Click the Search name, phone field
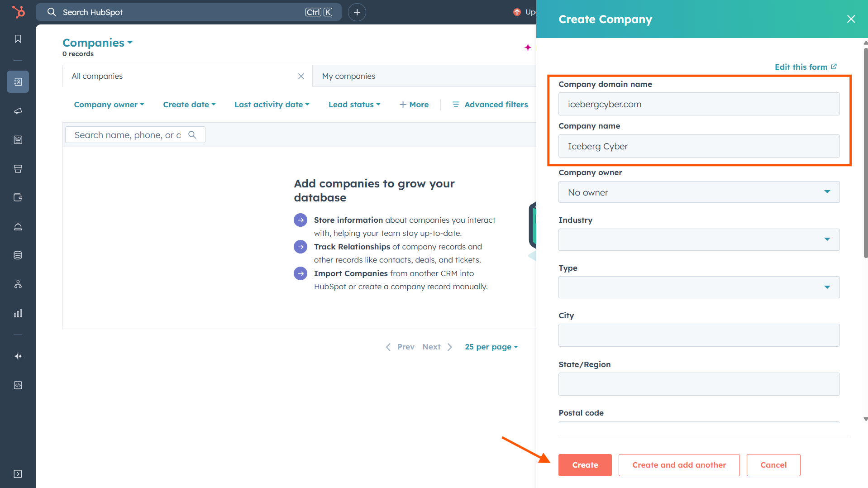 tap(135, 135)
